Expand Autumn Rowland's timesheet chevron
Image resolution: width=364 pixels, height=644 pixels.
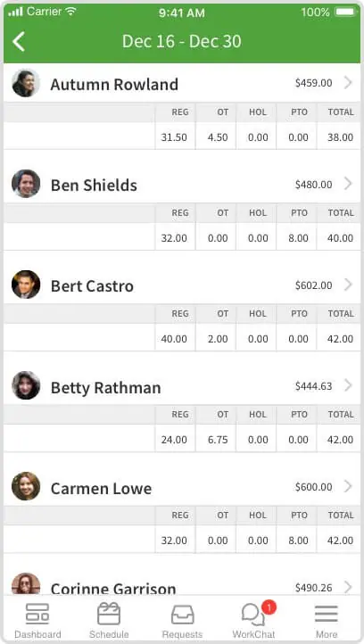tap(348, 83)
